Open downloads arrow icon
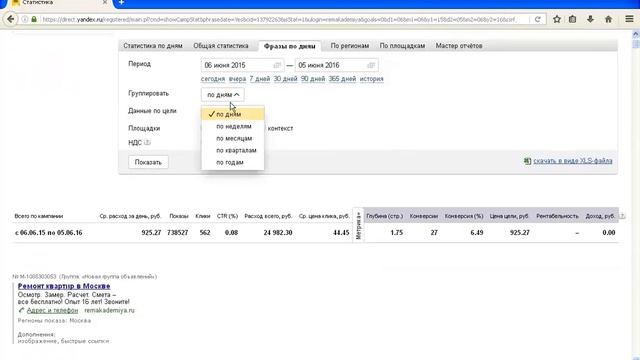The width and height of the screenshot is (640, 360). coord(590,19)
